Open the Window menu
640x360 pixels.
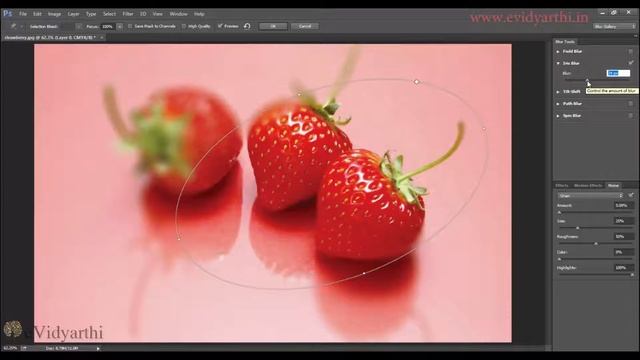coord(178,14)
